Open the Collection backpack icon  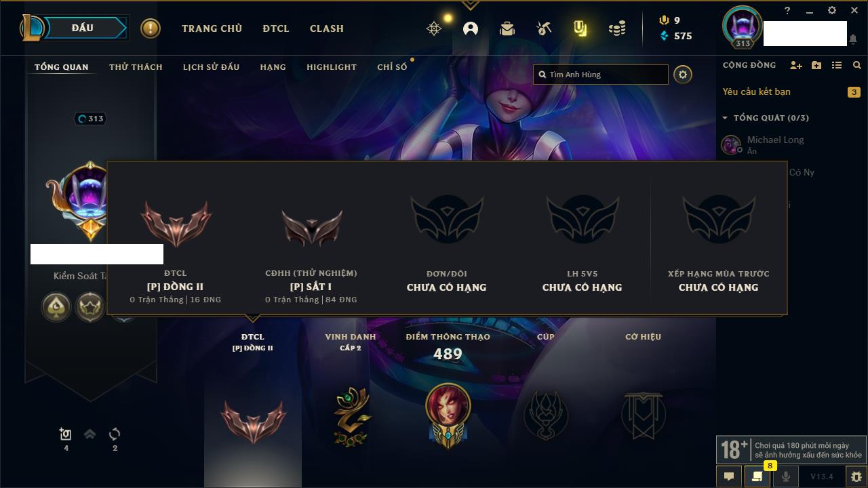point(507,28)
